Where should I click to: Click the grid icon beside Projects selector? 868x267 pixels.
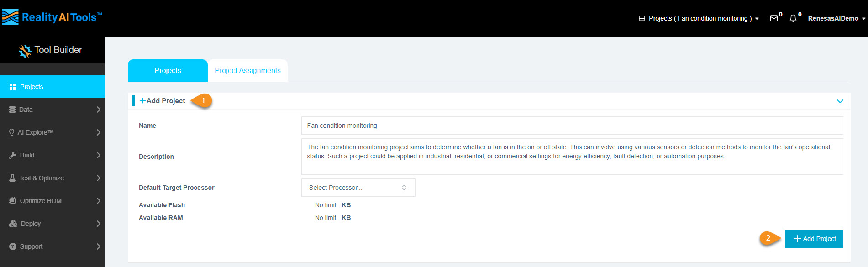pyautogui.click(x=642, y=18)
